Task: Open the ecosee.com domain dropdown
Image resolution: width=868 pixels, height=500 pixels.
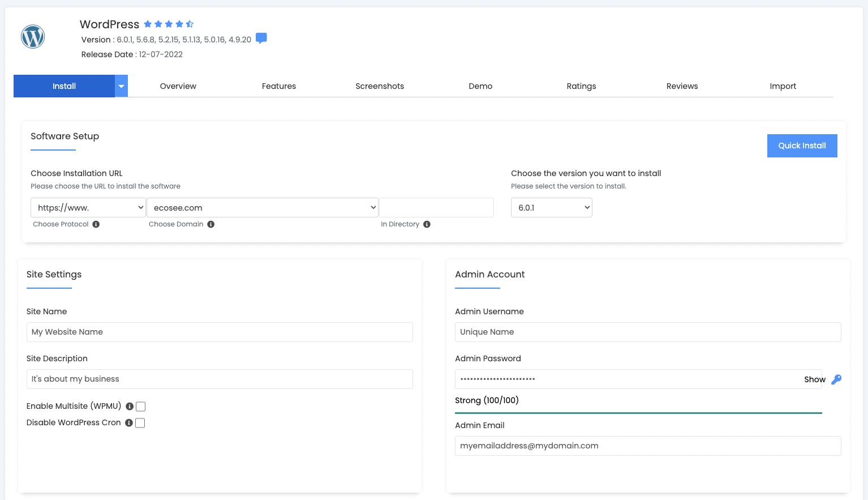Action: point(262,208)
